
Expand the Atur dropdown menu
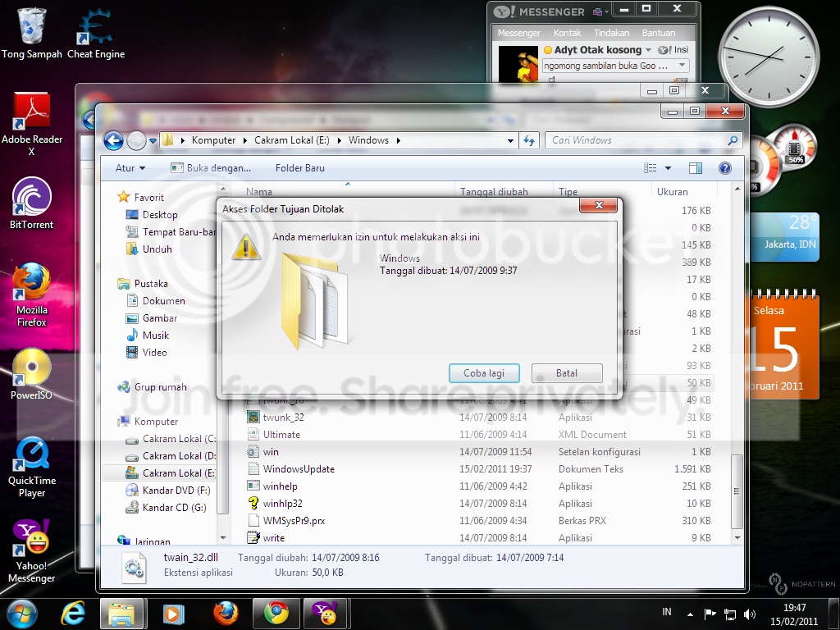point(130,168)
